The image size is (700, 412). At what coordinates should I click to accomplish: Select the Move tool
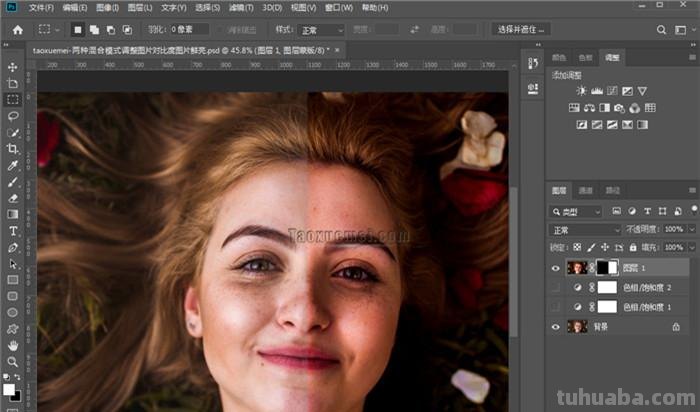point(13,67)
